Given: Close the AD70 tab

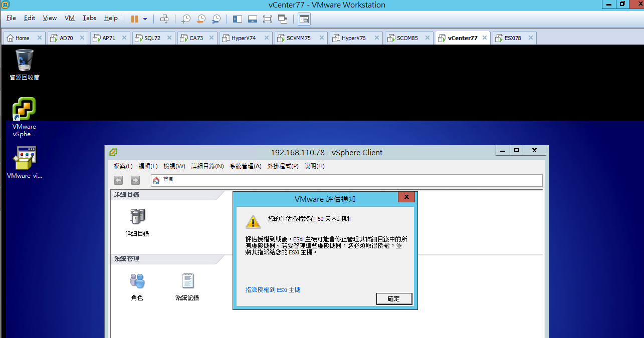Looking at the screenshot, I should pos(82,38).
